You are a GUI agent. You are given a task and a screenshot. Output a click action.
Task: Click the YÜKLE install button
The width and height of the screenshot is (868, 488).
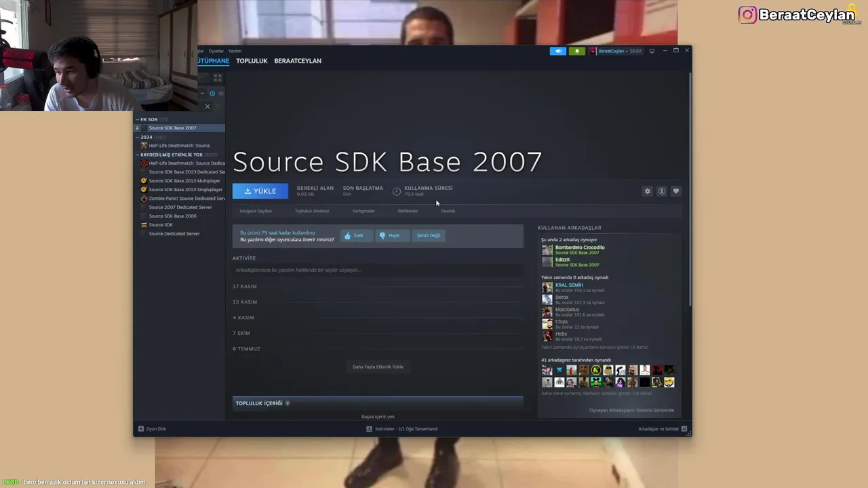[260, 191]
